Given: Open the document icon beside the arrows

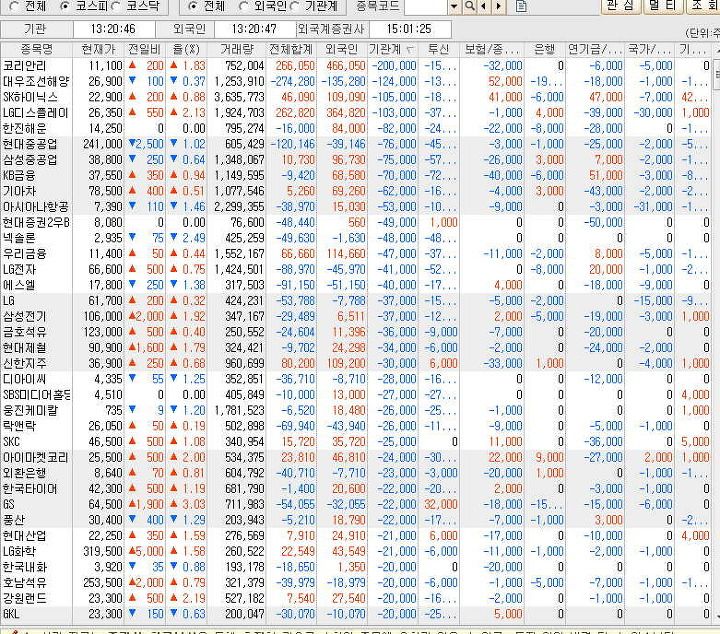Looking at the screenshot, I should coord(521,6).
